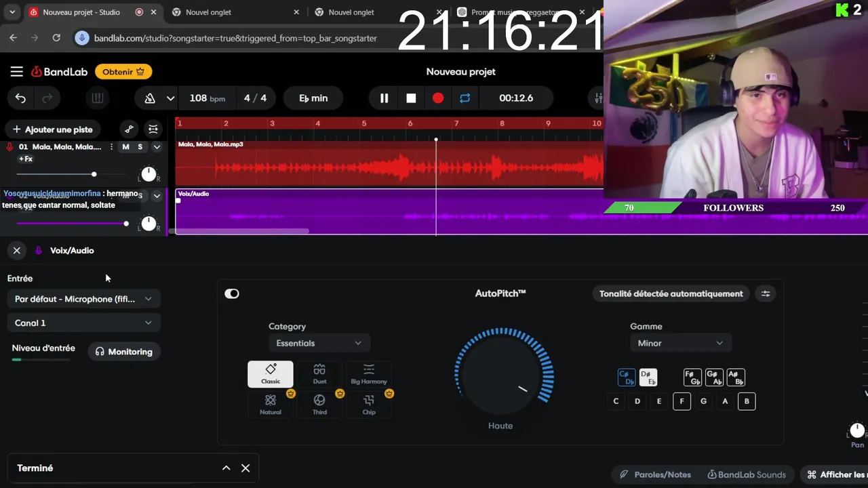Open the Minor Gamme dropdown
This screenshot has height=488, width=868.
680,343
